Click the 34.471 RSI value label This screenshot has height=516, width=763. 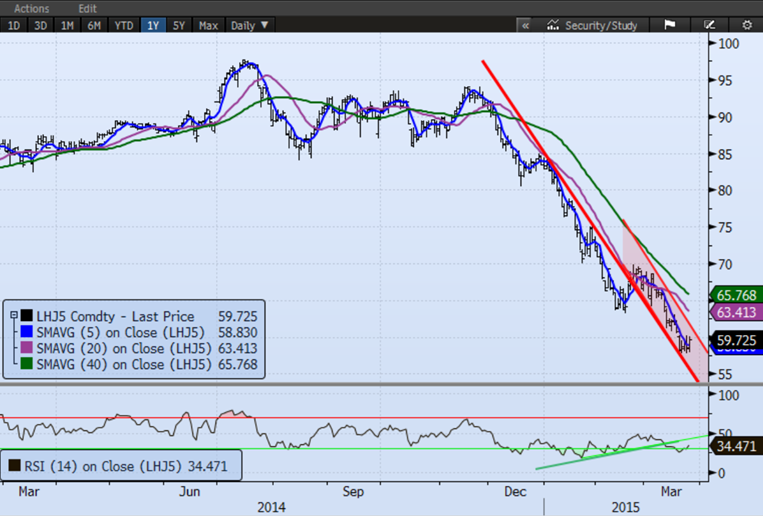point(736,445)
